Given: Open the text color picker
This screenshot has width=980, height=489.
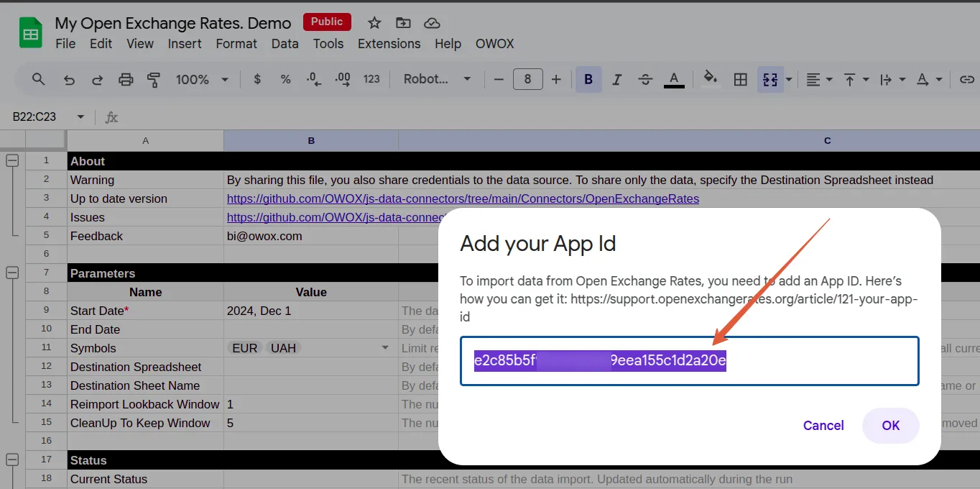Looking at the screenshot, I should [x=674, y=79].
